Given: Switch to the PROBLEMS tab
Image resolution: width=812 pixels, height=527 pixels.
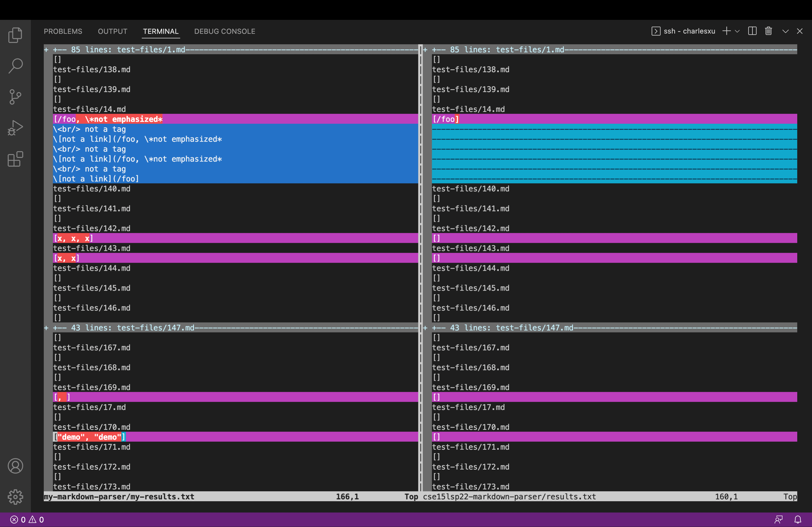Looking at the screenshot, I should (63, 31).
